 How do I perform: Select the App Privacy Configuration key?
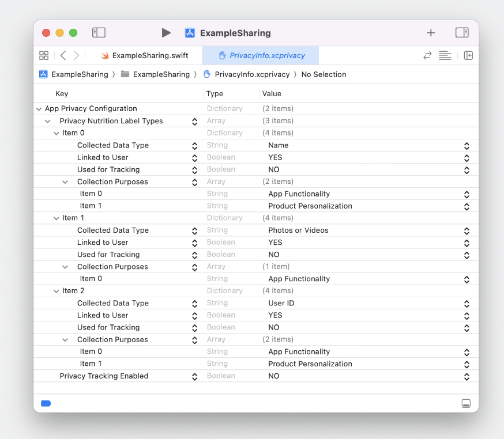[x=91, y=108]
